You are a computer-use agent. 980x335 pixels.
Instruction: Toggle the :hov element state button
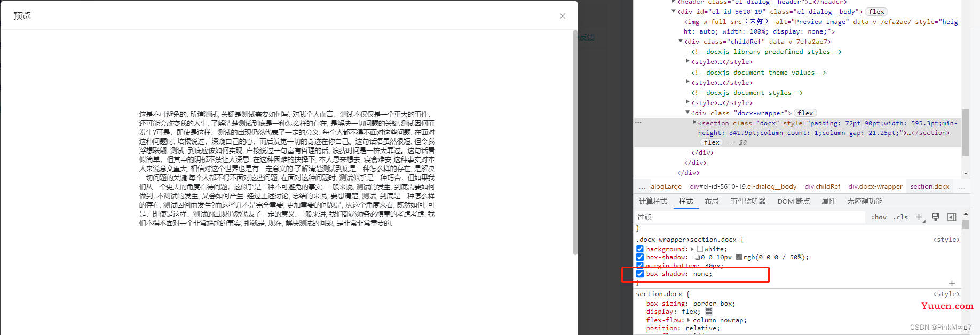click(879, 217)
